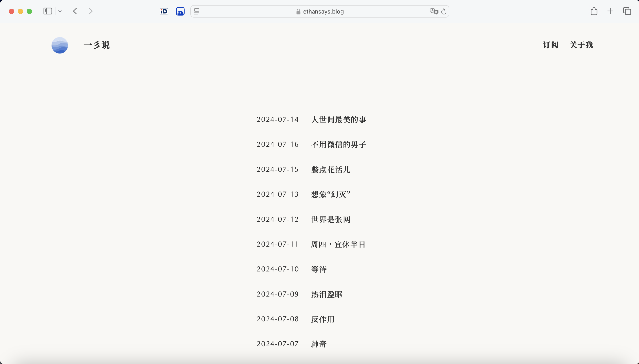
Task: Open the Share menu
Action: [594, 11]
